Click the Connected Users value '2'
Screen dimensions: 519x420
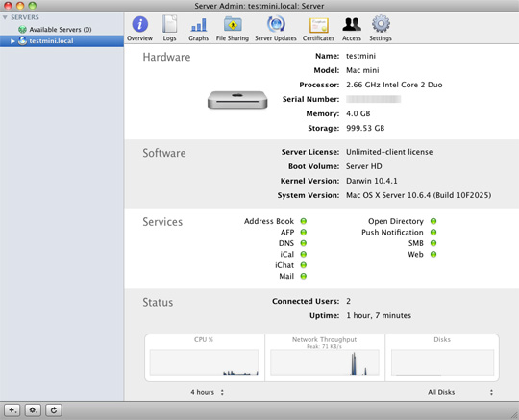coord(348,301)
